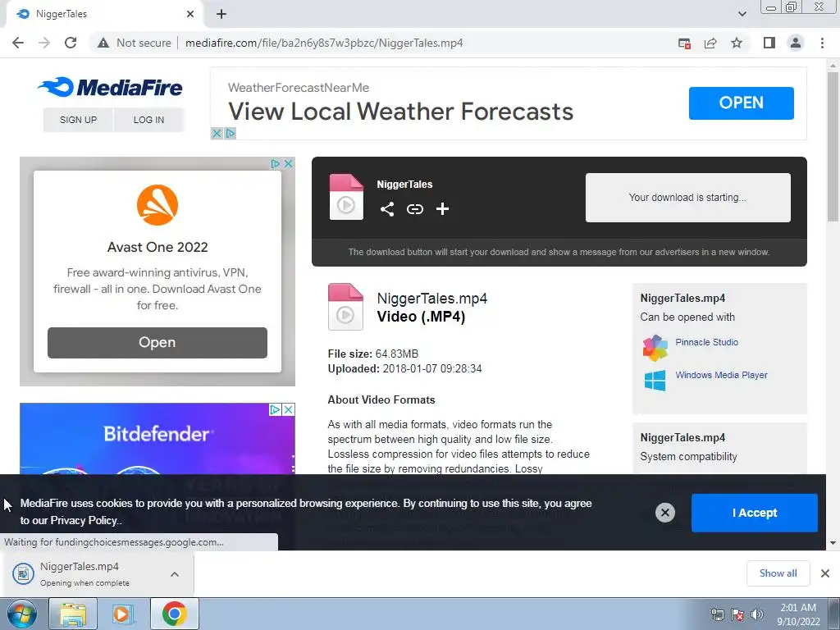The height and width of the screenshot is (630, 840).
Task: Go back using the browser back arrow
Action: (x=18, y=43)
